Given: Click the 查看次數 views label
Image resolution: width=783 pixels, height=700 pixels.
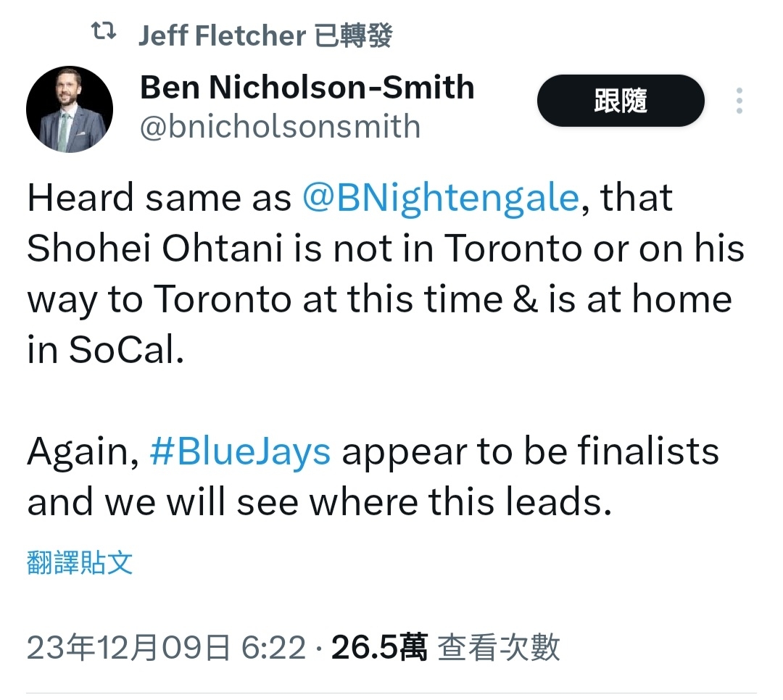Looking at the screenshot, I should 498,648.
